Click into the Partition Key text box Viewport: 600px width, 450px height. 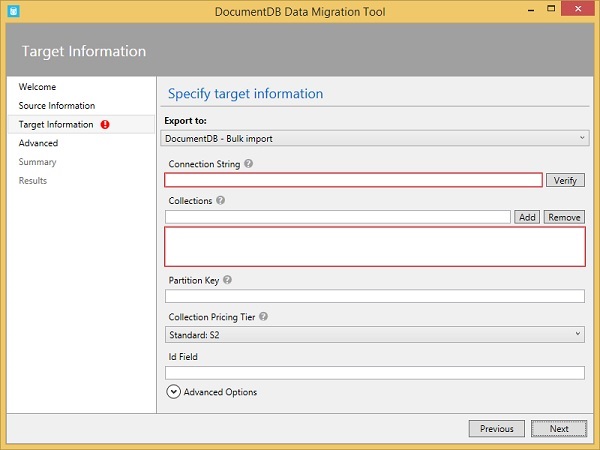[x=375, y=297]
